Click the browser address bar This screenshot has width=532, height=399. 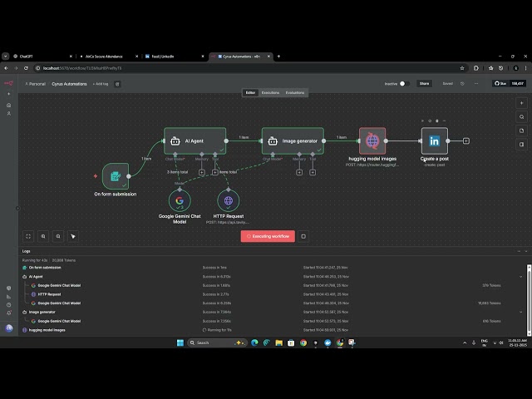point(249,68)
